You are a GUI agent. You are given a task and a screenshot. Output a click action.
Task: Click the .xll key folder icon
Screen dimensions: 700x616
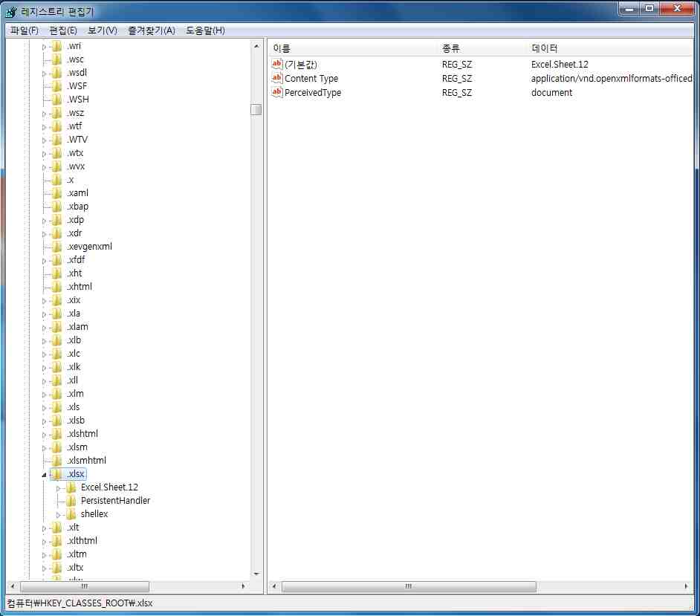(x=56, y=380)
